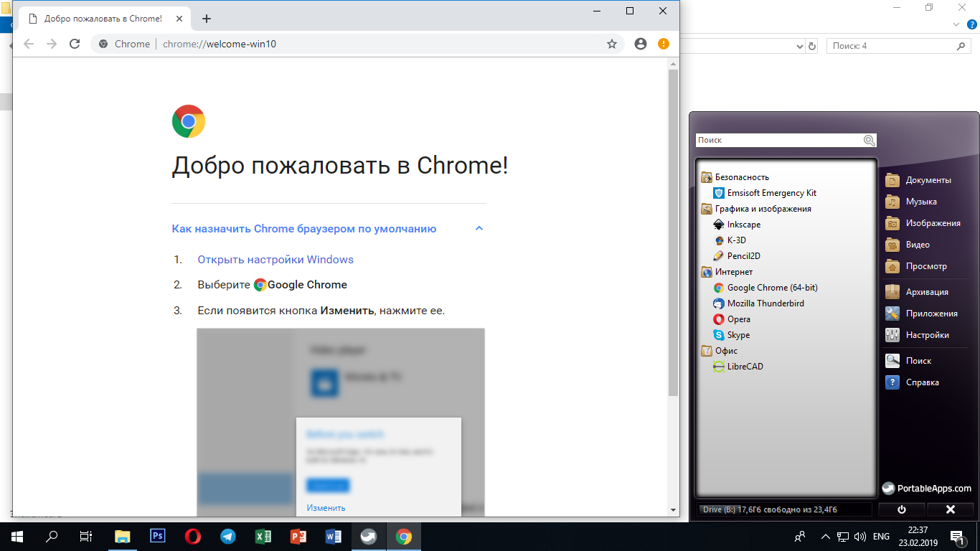
Task: Open the Windows Start menu
Action: click(x=17, y=536)
